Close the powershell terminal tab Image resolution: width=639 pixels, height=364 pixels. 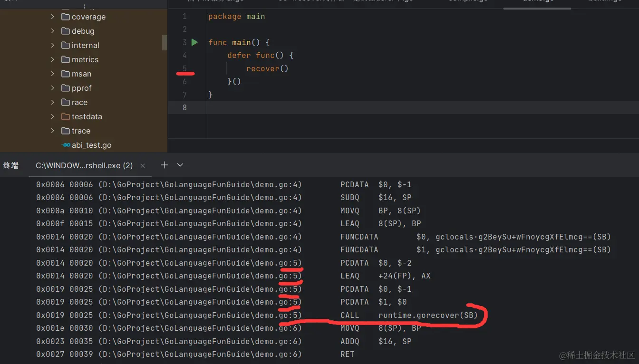pyautogui.click(x=143, y=166)
